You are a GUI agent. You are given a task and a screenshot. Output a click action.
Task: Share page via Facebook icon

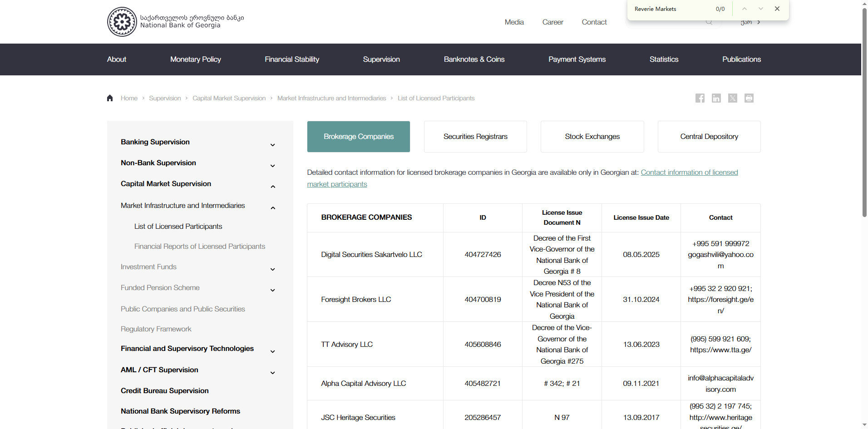pyautogui.click(x=700, y=98)
